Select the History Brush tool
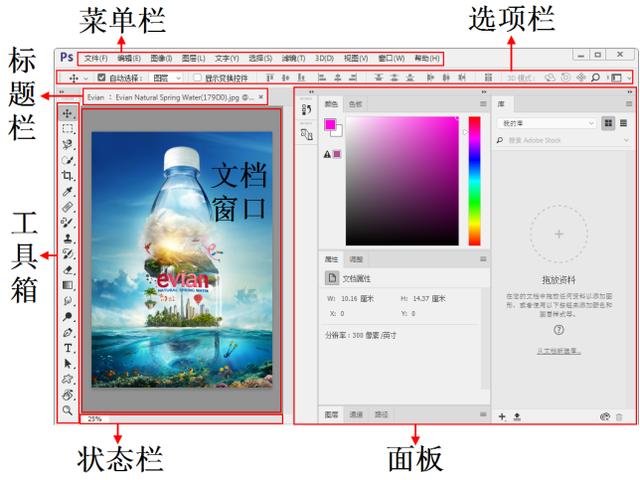The width and height of the screenshot is (640, 480). (67, 254)
